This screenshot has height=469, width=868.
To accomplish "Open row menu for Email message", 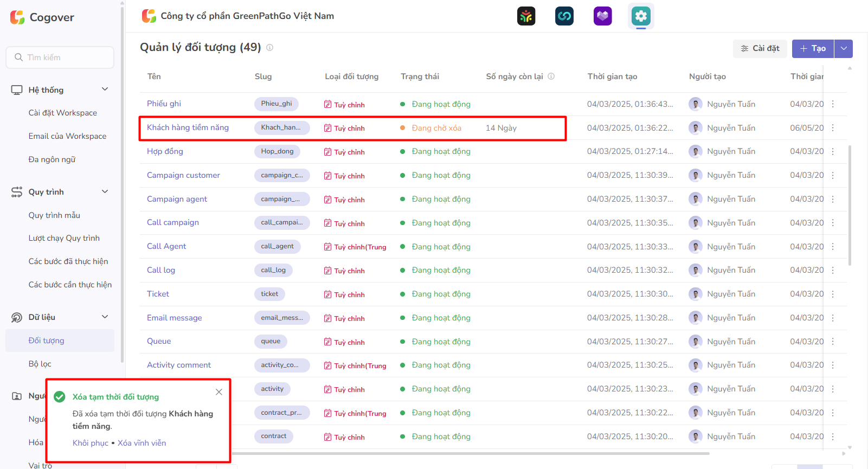I will 833,318.
